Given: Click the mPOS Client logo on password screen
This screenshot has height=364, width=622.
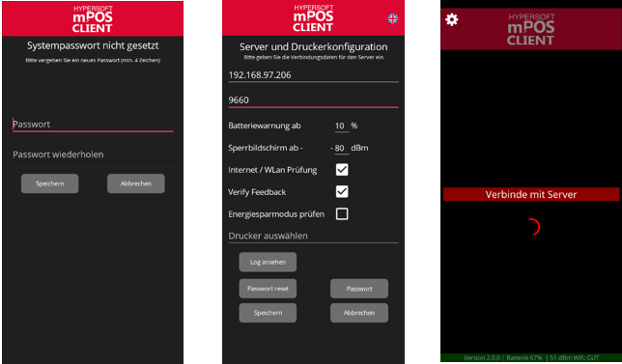Looking at the screenshot, I should (x=93, y=18).
